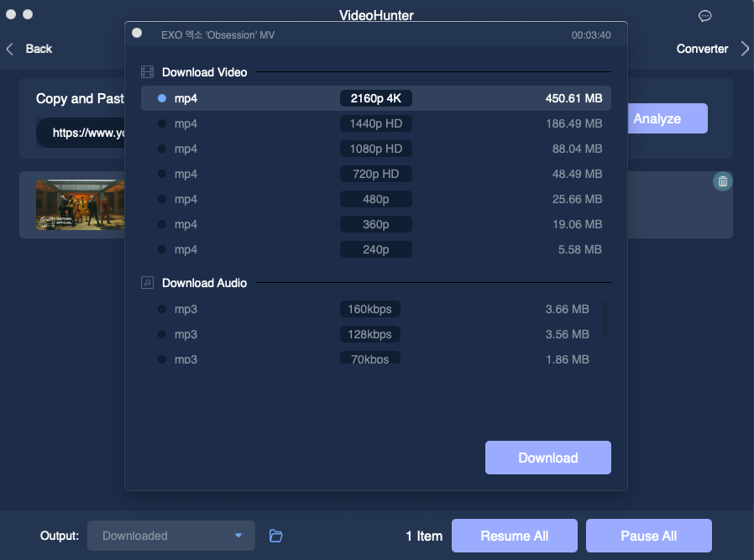Click the Download Audio music note icon
This screenshot has width=754, height=560.
pos(148,283)
